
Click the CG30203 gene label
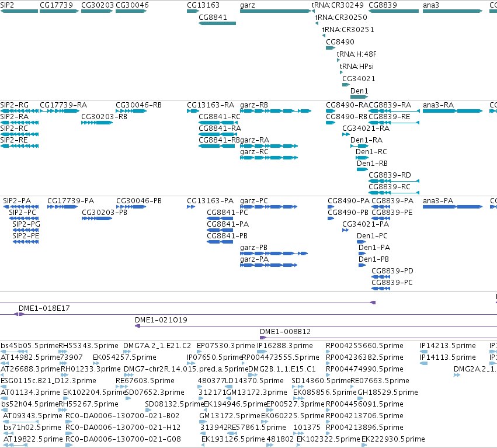point(98,5)
